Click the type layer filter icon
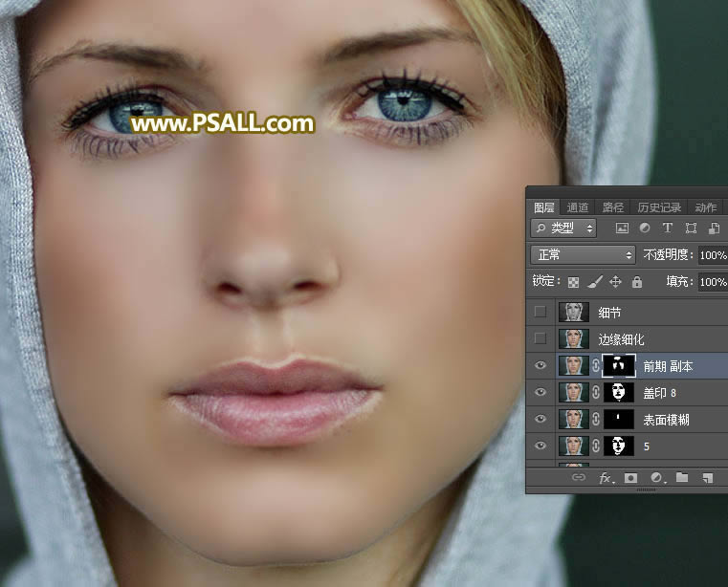 [x=668, y=228]
